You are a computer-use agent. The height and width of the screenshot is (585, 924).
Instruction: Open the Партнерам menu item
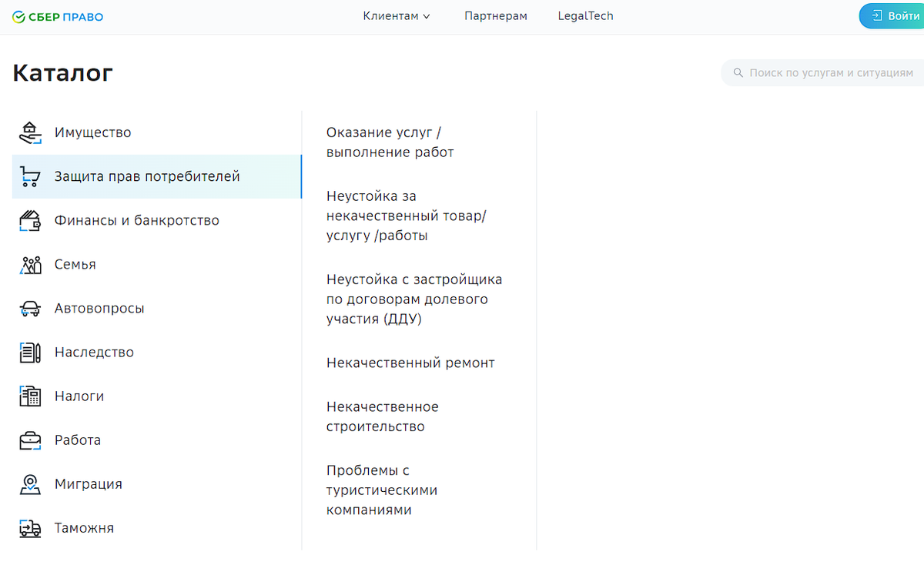(496, 16)
